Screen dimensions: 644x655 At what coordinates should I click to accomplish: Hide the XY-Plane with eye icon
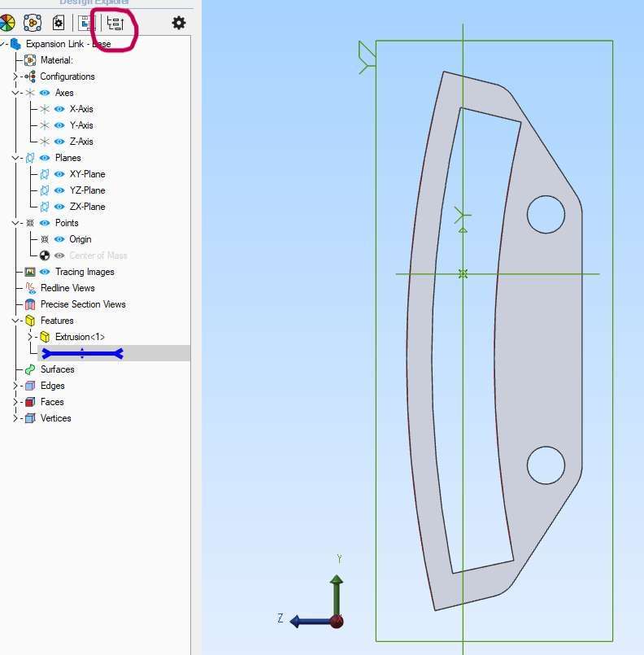[x=59, y=174]
